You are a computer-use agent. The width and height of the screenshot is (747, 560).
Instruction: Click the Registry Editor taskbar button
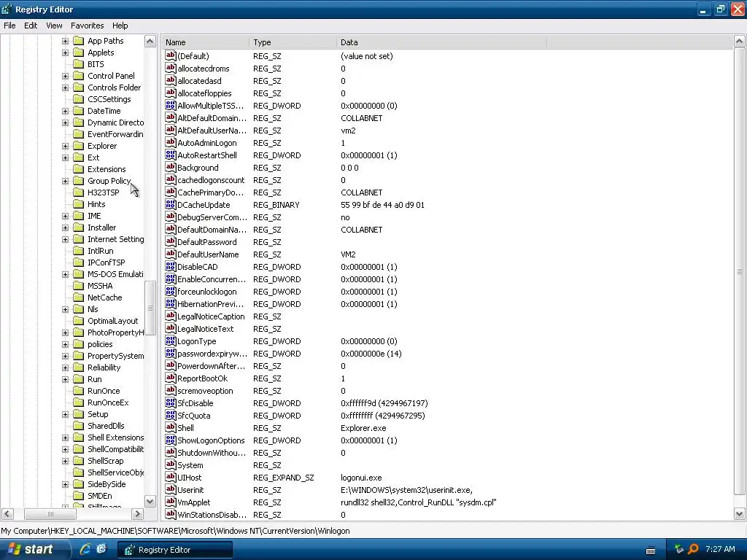click(175, 550)
